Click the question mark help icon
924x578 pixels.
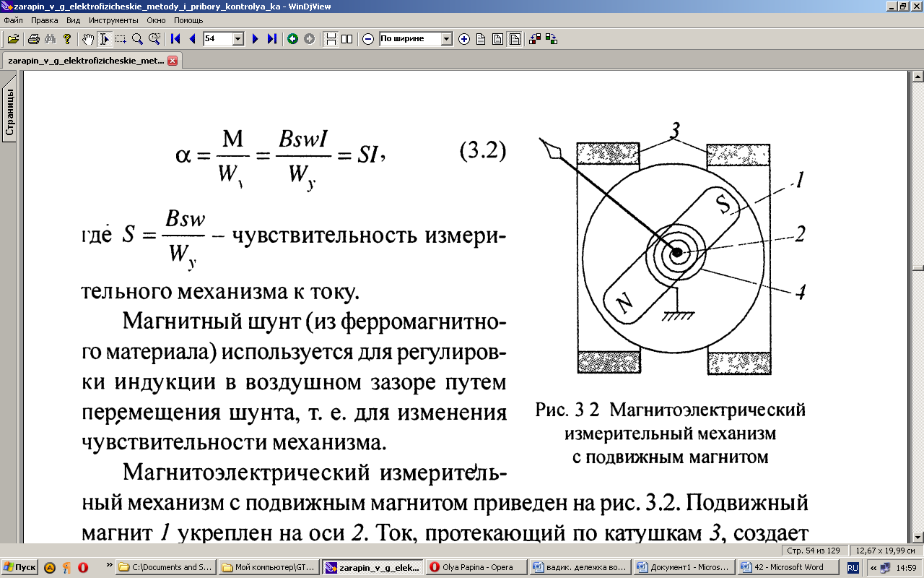coord(67,39)
